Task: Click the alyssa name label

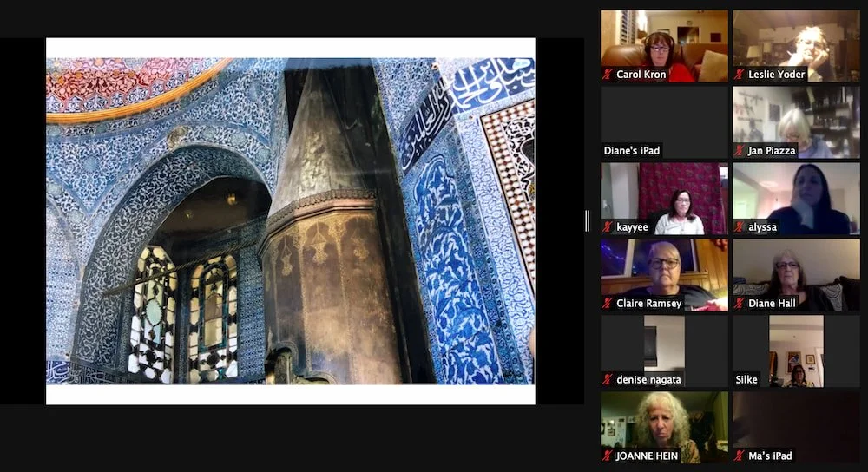Action: [x=762, y=226]
